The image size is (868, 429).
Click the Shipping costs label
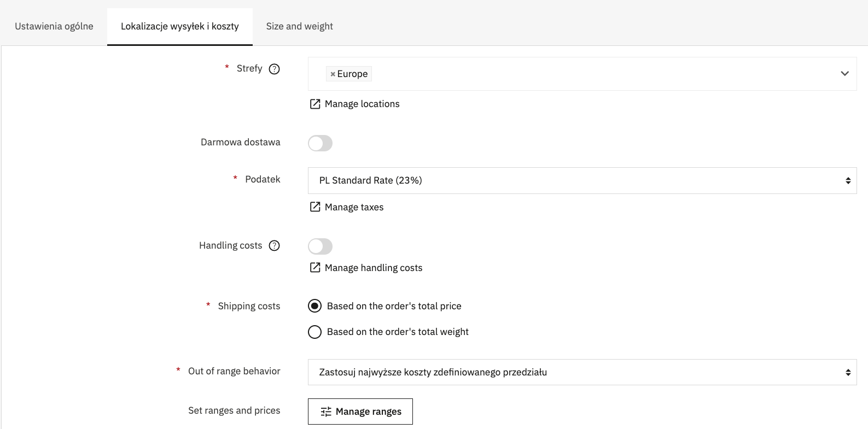click(x=249, y=306)
